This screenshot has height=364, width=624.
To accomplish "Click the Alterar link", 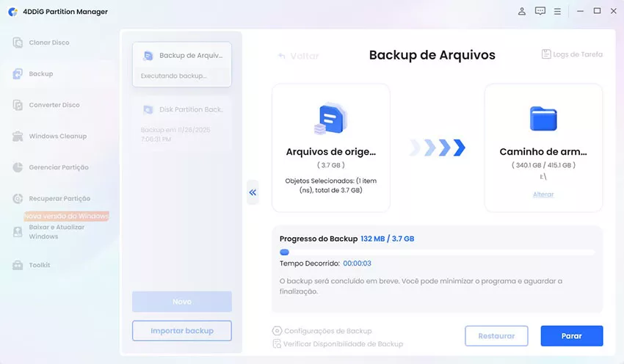I will pos(543,194).
